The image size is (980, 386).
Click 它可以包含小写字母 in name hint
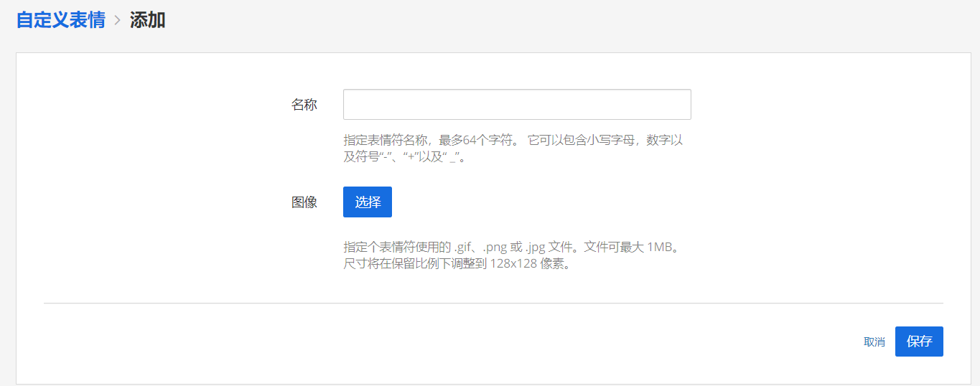(x=582, y=140)
